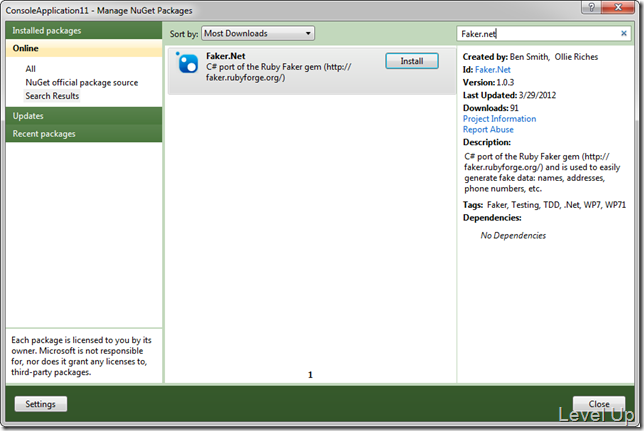The image size is (644, 431).
Task: Click the No Dependencies text
Action: click(513, 235)
